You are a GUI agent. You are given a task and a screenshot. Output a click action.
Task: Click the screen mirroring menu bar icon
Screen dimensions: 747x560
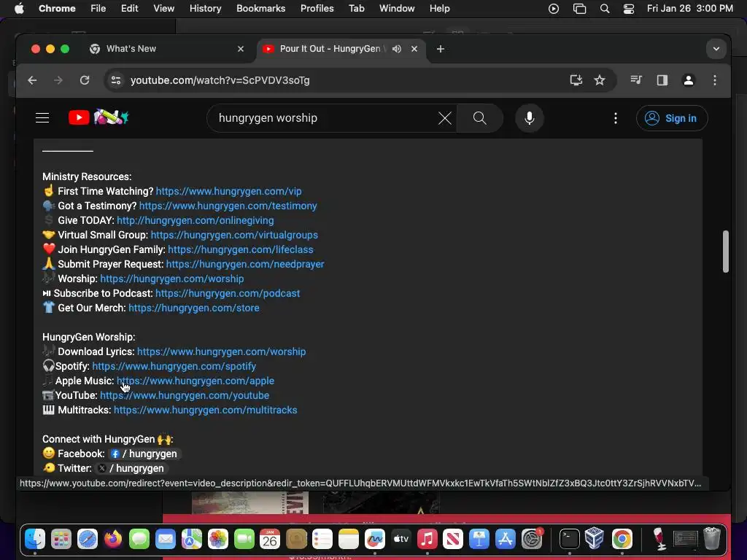click(x=579, y=9)
